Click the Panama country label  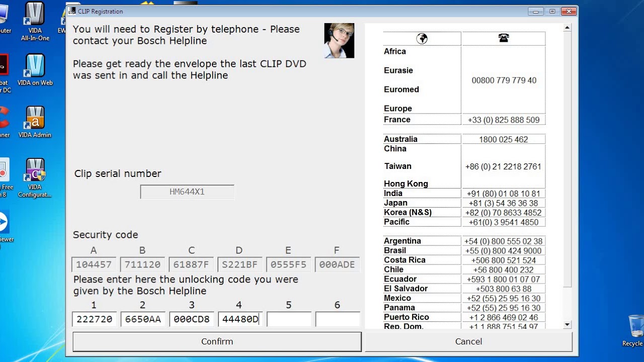click(399, 307)
